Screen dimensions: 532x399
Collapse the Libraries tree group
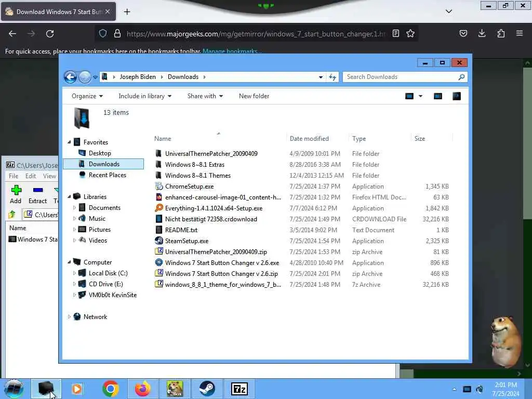pos(69,197)
